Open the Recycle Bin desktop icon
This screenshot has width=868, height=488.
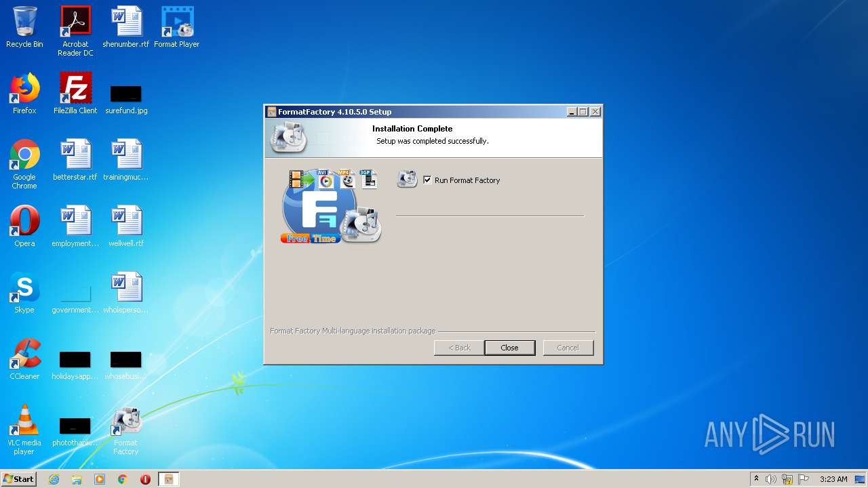pos(24,27)
